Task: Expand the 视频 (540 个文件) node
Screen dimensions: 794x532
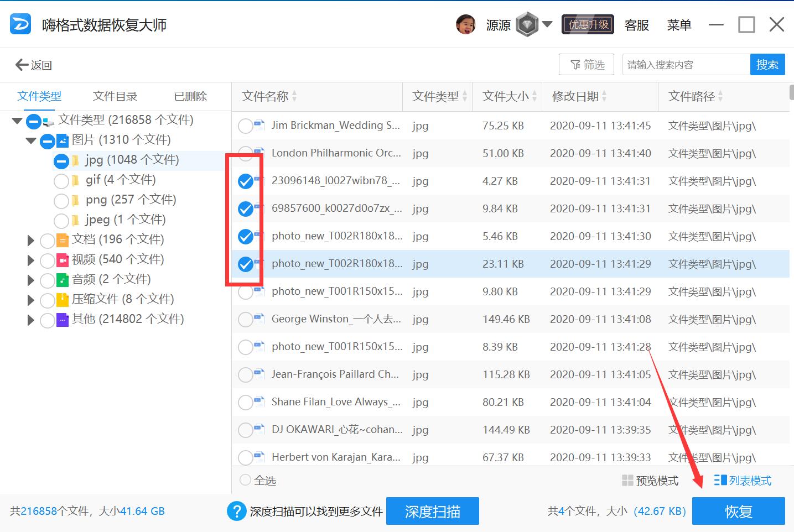Action: tap(30, 260)
